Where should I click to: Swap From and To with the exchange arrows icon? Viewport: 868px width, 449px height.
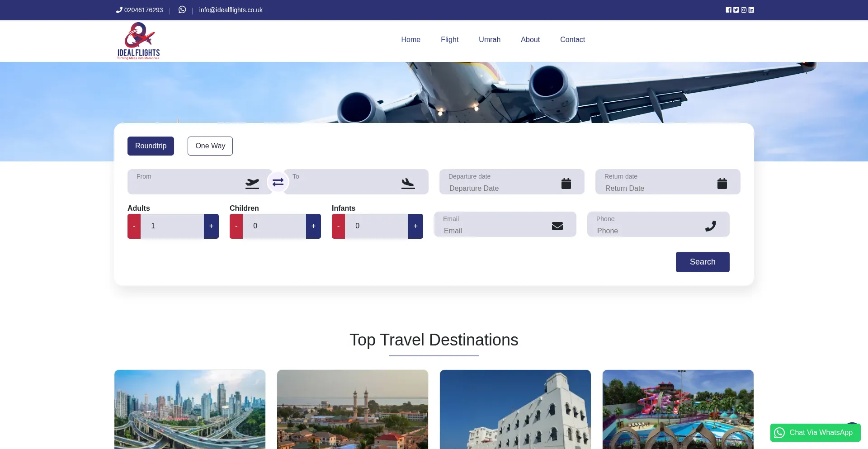pyautogui.click(x=278, y=182)
